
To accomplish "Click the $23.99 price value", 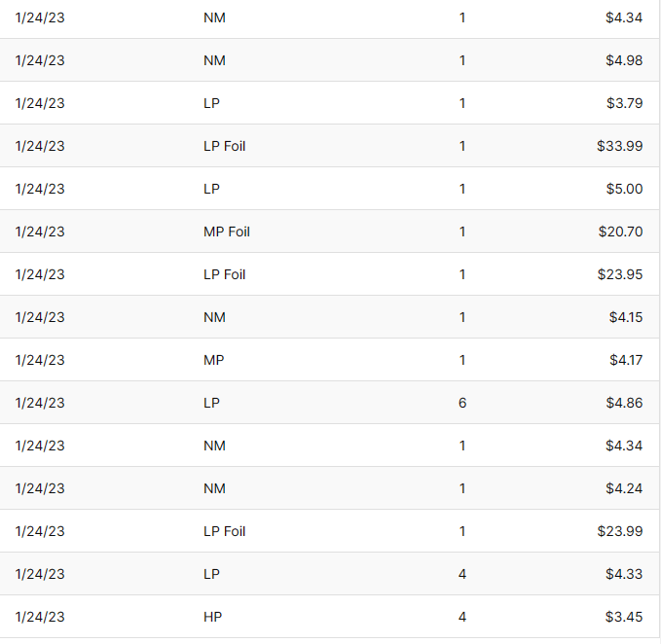I will [619, 531].
